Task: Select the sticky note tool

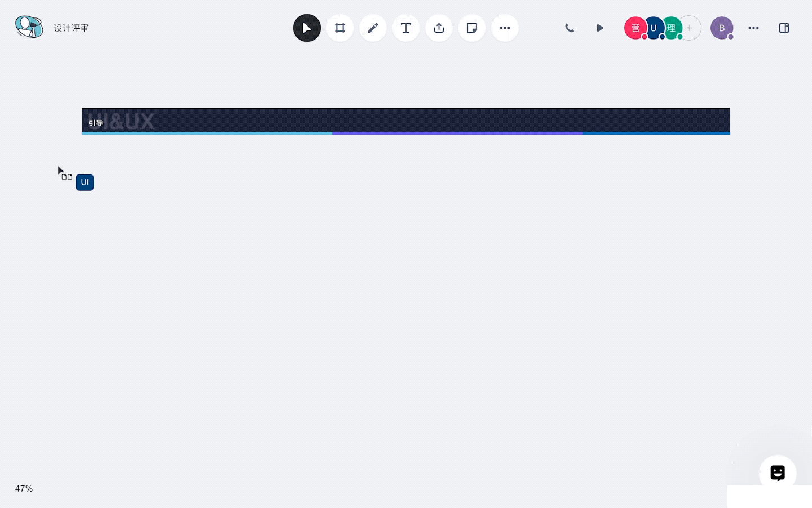Action: coord(472,28)
